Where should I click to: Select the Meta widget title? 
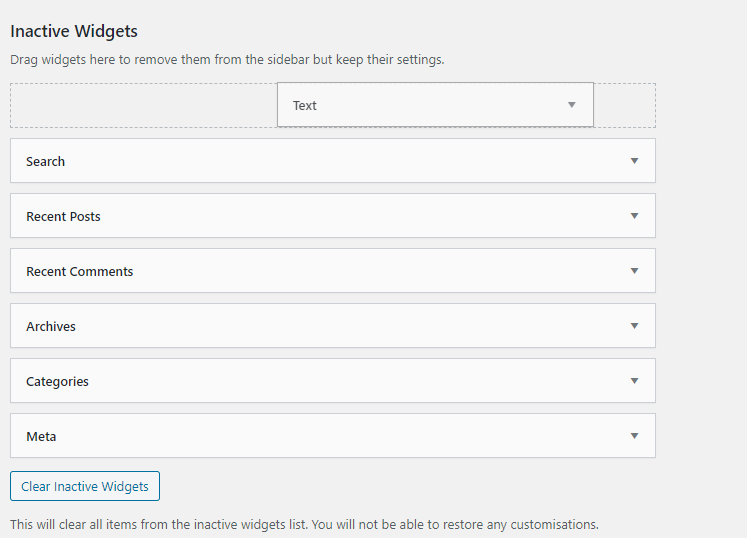tap(41, 436)
